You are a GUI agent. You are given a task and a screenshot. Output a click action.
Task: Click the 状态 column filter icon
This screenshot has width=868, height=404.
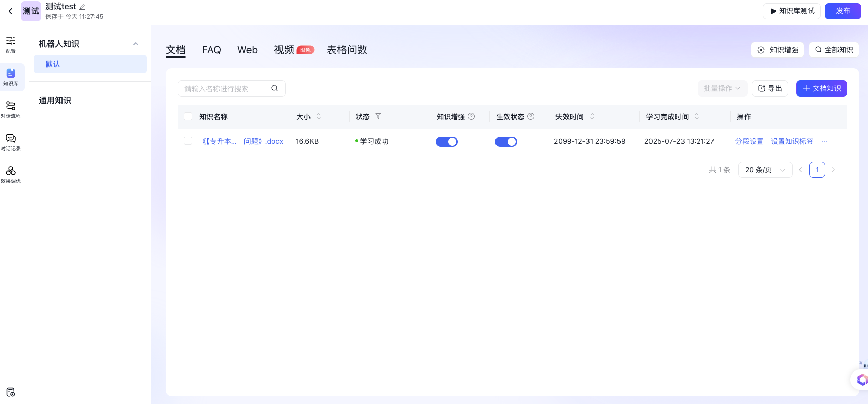coord(378,116)
